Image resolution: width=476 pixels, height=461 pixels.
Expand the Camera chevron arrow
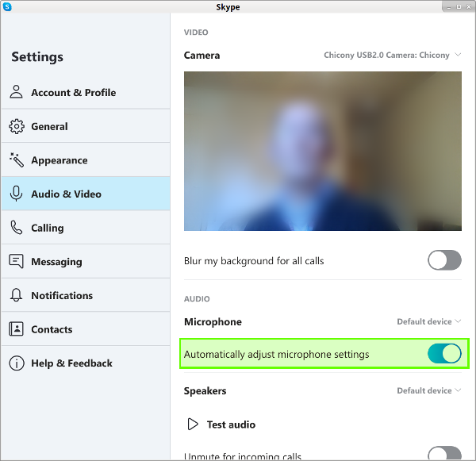[x=458, y=55]
